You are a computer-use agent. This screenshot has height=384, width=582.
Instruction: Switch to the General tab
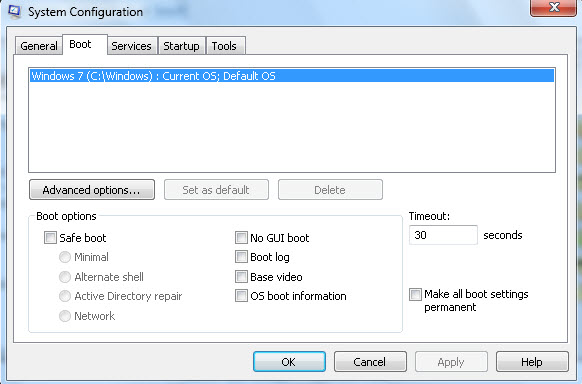tap(39, 46)
